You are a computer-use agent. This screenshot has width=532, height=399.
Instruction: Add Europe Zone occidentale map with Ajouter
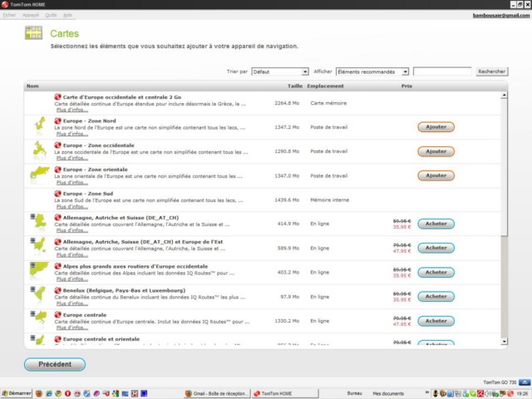[436, 151]
